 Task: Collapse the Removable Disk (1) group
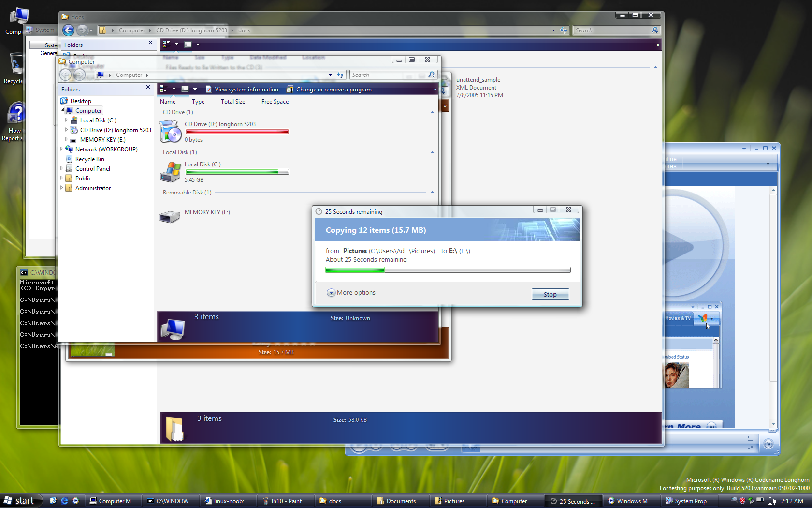coord(432,193)
